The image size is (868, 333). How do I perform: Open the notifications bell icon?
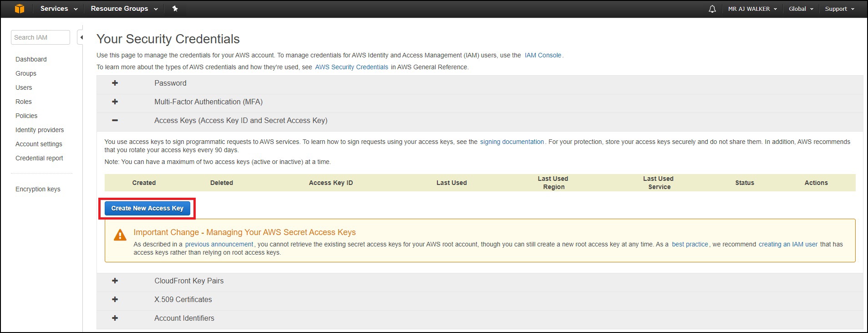712,9
